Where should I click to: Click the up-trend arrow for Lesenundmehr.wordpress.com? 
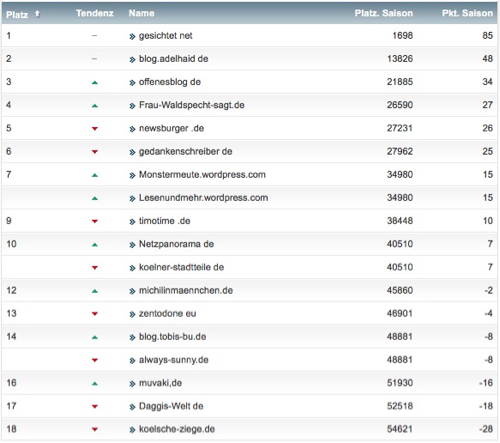(95, 199)
